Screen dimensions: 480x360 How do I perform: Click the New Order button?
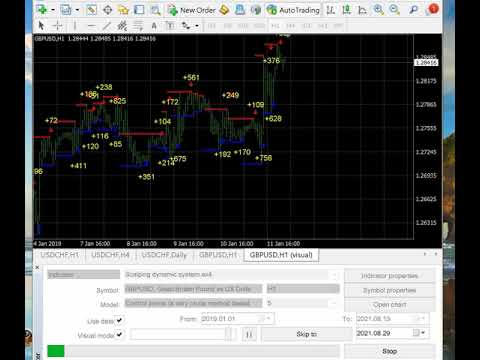click(192, 10)
